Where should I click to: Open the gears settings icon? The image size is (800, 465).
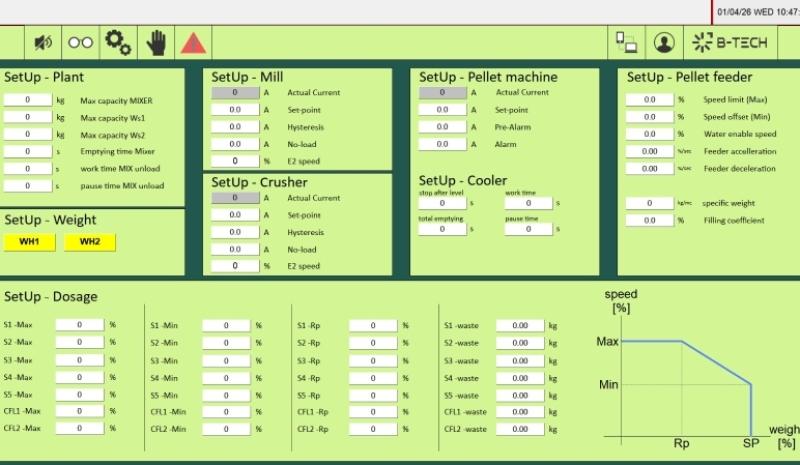coord(118,42)
